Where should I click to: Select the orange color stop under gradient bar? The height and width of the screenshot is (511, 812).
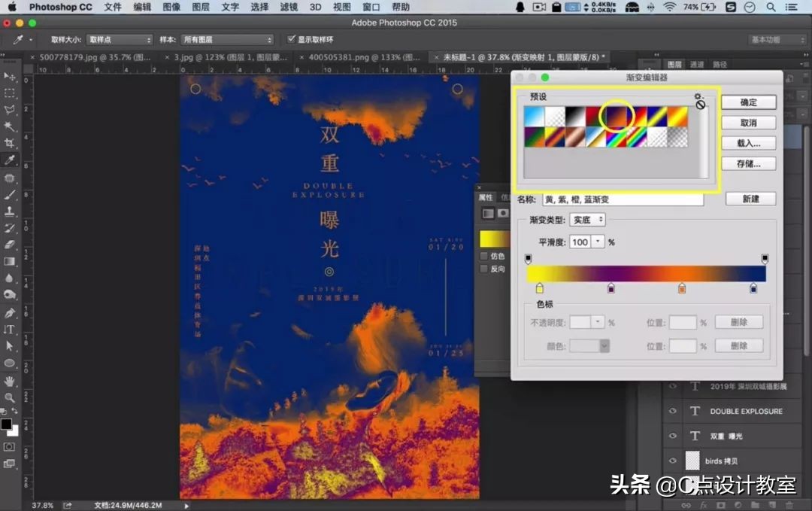coord(681,289)
